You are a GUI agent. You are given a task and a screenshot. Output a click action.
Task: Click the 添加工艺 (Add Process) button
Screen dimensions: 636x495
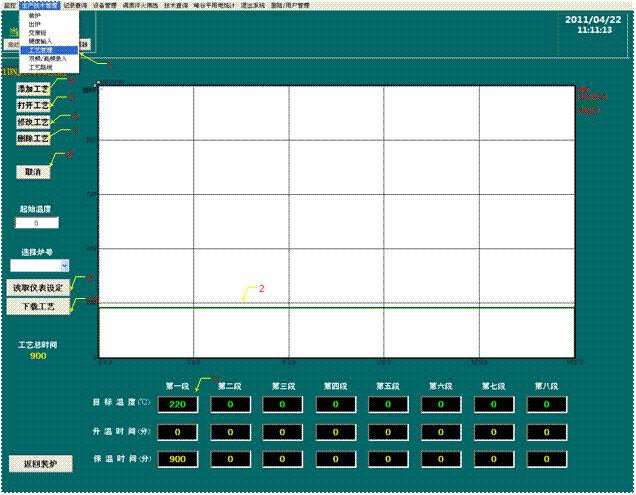click(33, 90)
